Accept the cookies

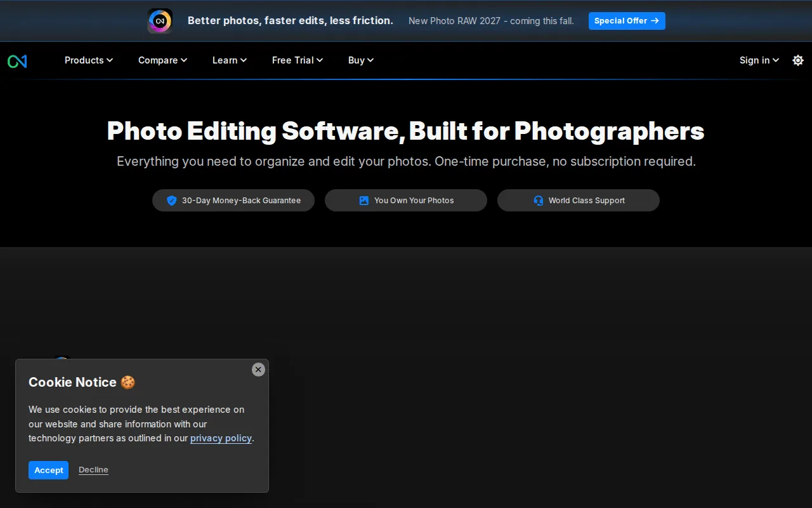point(48,471)
